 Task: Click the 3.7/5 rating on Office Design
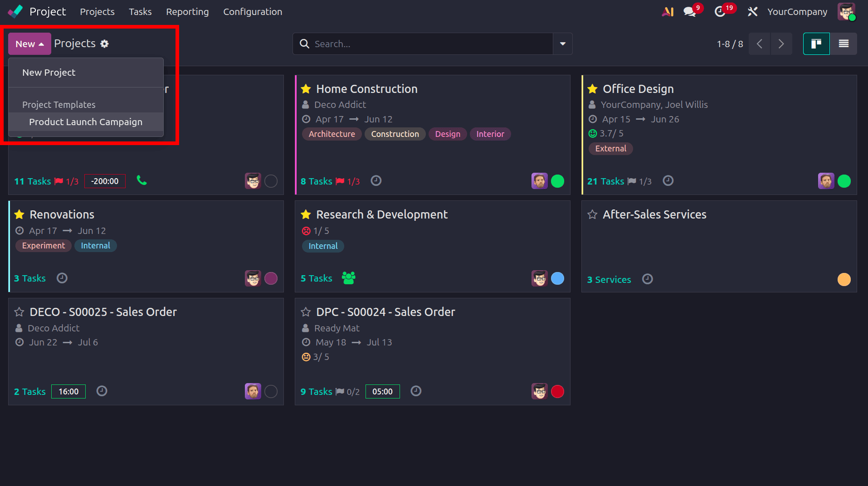pyautogui.click(x=606, y=133)
